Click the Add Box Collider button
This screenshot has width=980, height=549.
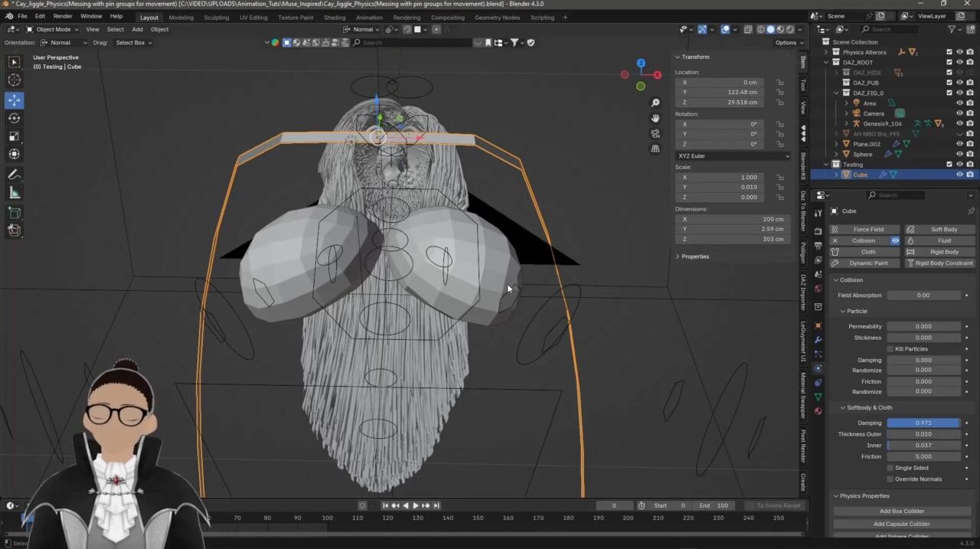[x=902, y=511]
